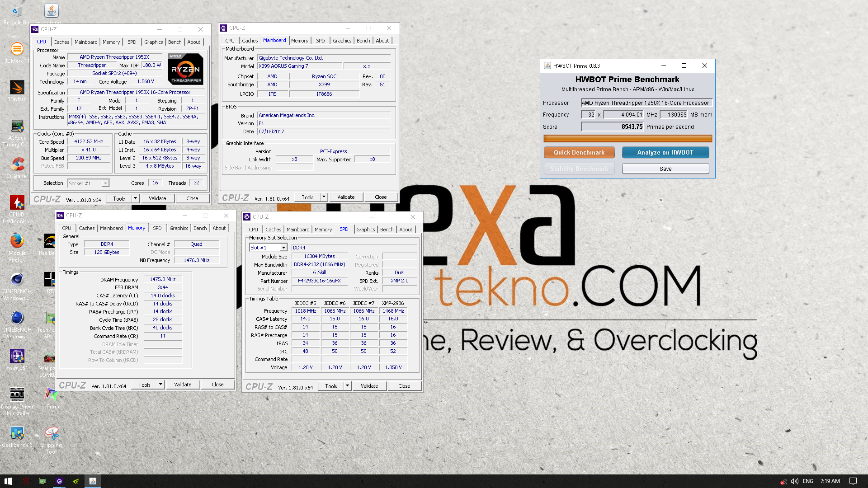Click the Model X399 AORUS Gaming 7
The height and width of the screenshot is (488, 868).
pos(300,66)
